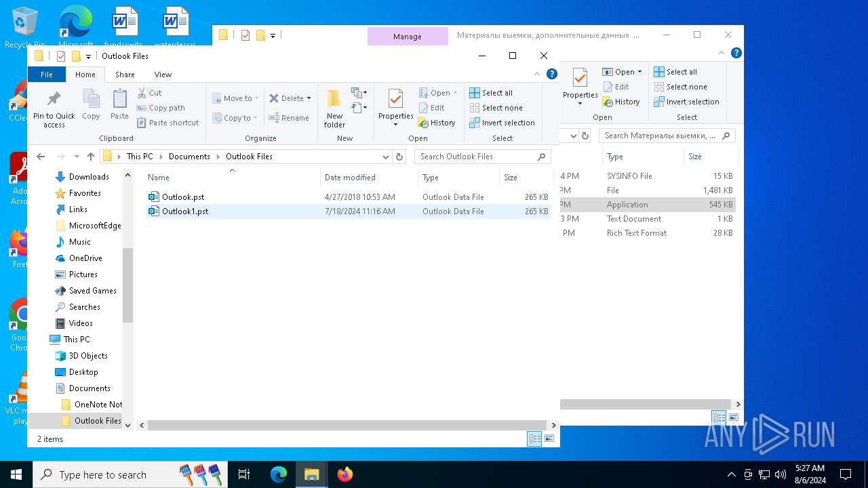Image resolution: width=868 pixels, height=488 pixels.
Task: Click the Paste ribbon icon
Action: [x=119, y=106]
